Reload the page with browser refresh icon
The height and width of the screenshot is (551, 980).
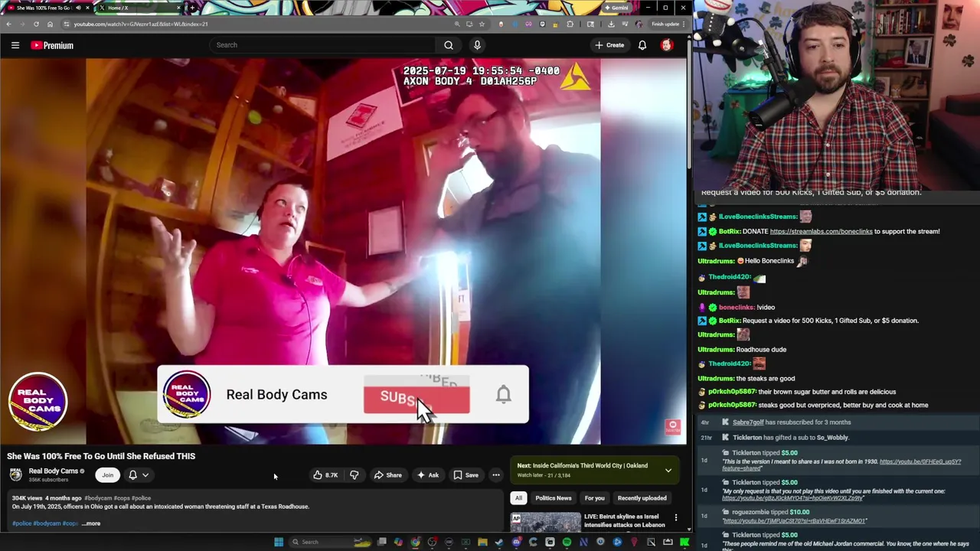(36, 24)
